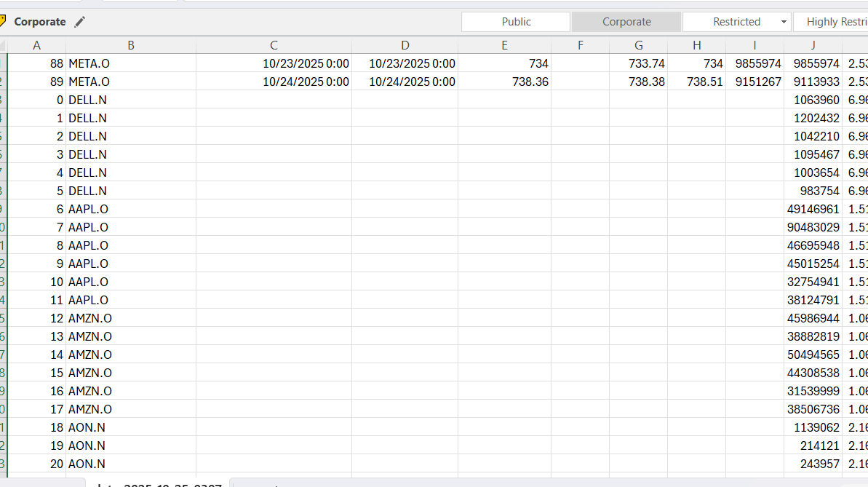Select column H header

point(696,45)
